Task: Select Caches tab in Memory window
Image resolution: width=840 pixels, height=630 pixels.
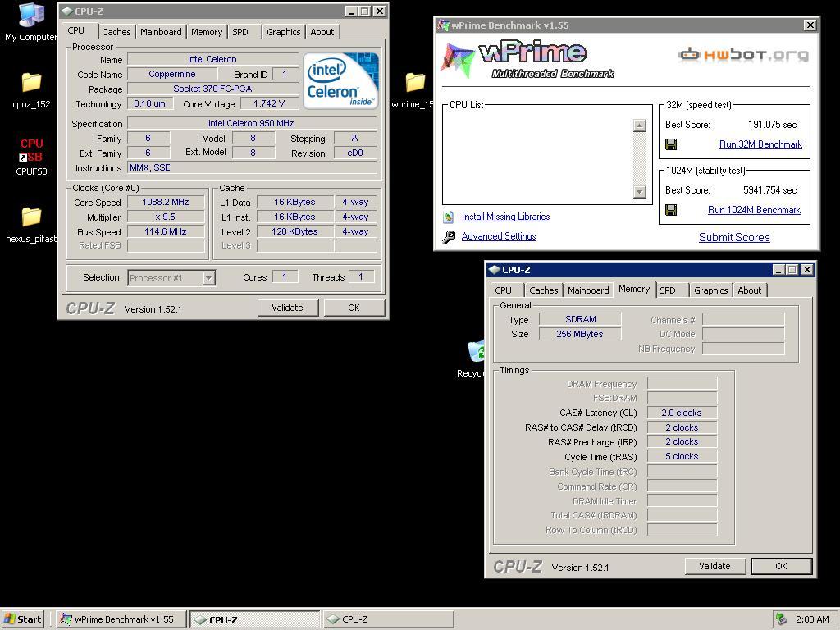Action: point(543,290)
